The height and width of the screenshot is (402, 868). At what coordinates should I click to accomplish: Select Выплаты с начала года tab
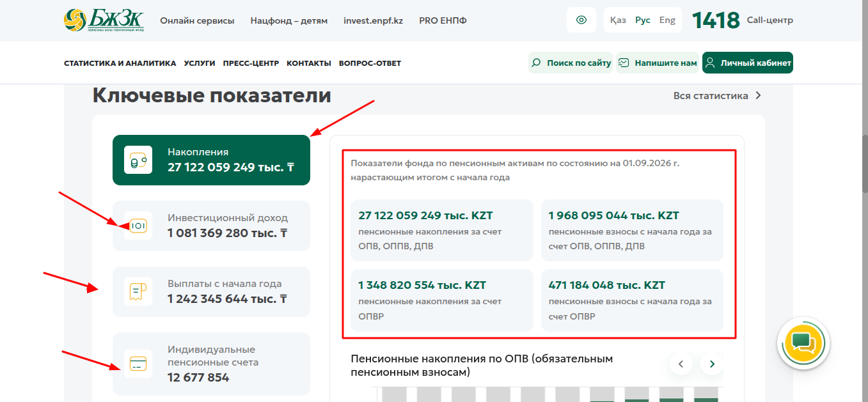coord(211,291)
